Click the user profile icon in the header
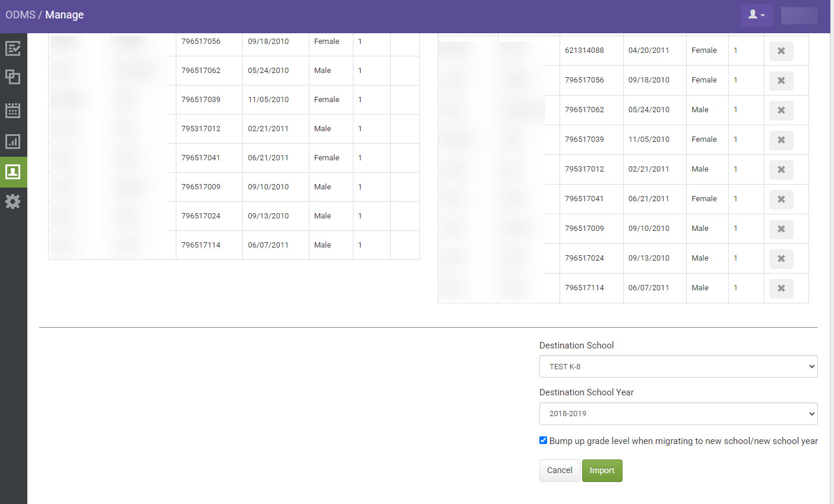 point(753,15)
